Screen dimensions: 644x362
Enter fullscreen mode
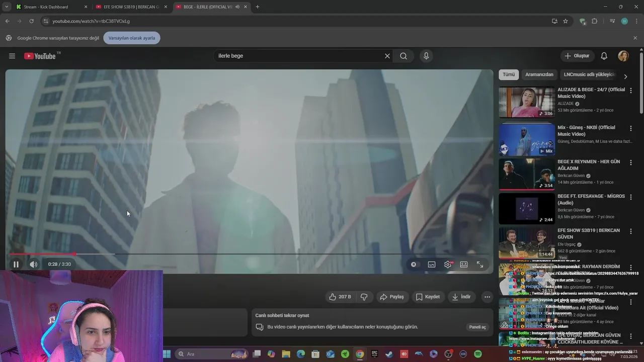pos(480,264)
